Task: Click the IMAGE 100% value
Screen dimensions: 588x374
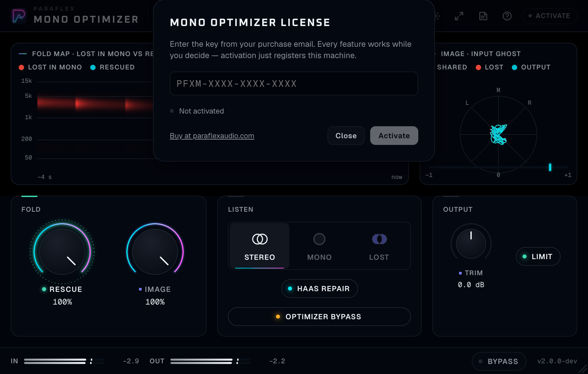Action: 155,302
